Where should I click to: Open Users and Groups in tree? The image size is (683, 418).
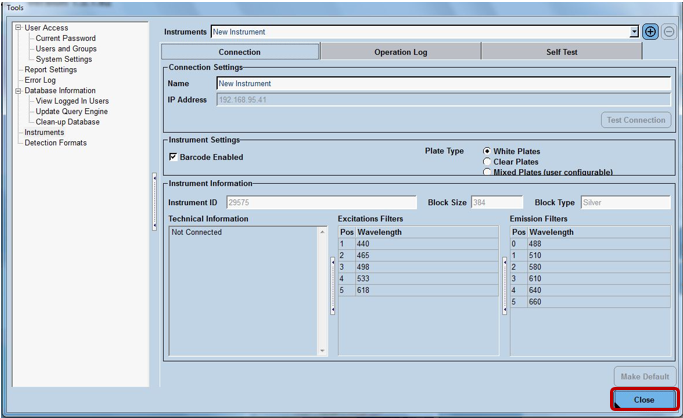66,49
